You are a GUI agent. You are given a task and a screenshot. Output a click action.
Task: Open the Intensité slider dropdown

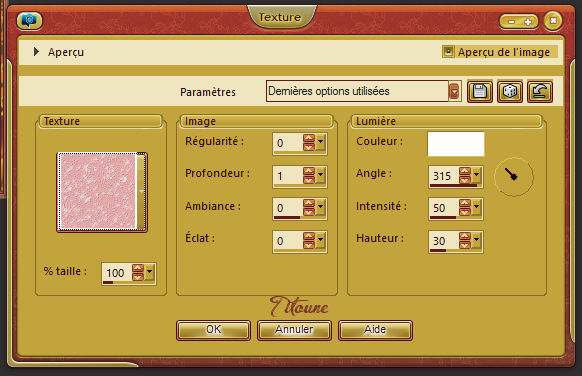[477, 208]
